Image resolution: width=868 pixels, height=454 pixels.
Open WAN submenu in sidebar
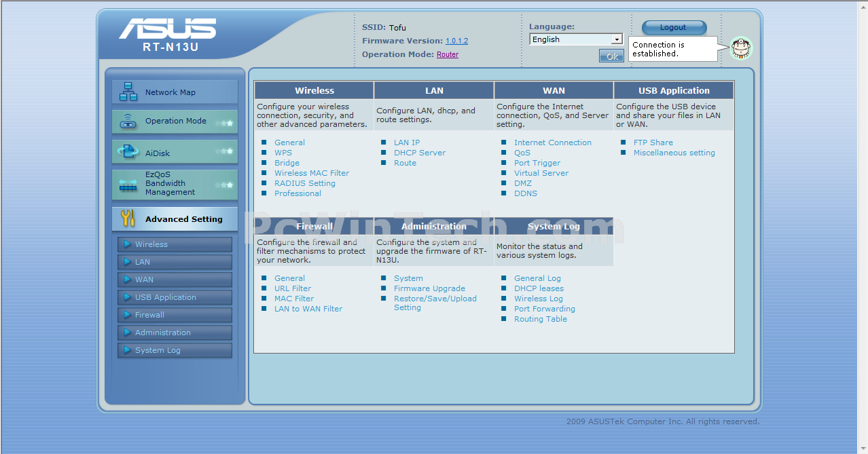tap(175, 280)
